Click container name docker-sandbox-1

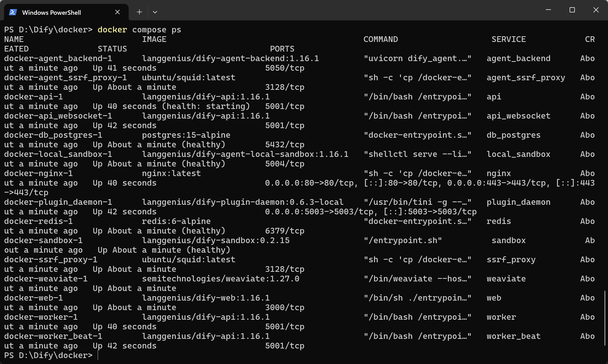pos(44,241)
